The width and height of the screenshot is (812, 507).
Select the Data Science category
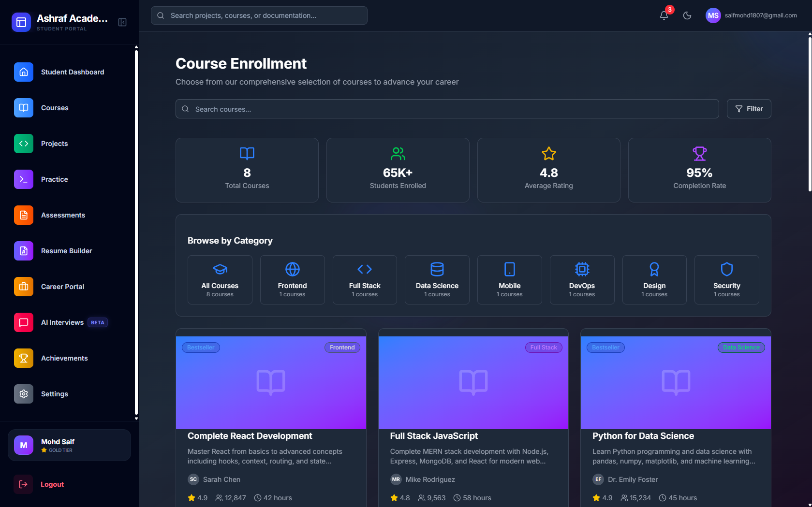pyautogui.click(x=437, y=280)
